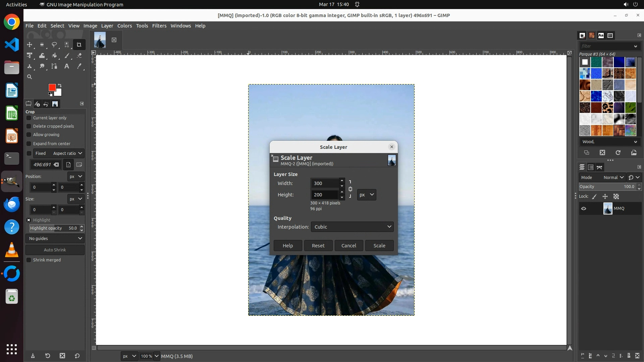Enable the Current layer only checkbox
644x362 pixels.
[x=29, y=118]
